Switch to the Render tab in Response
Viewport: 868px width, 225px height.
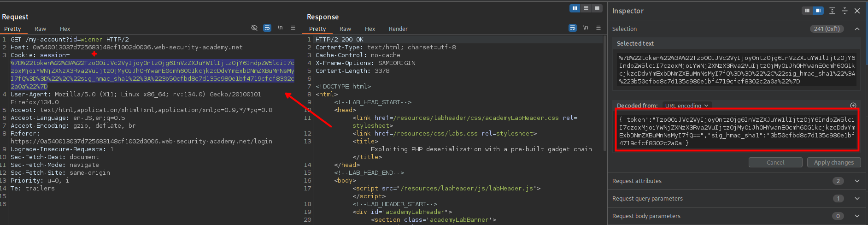398,29
